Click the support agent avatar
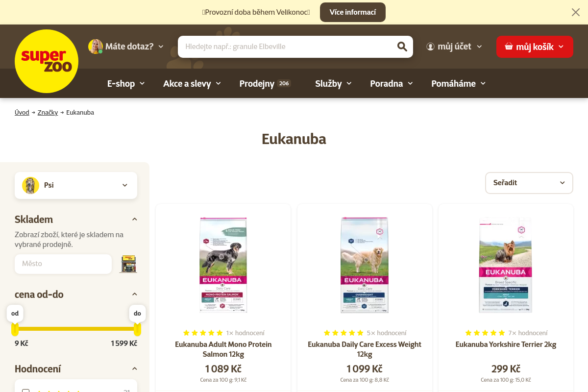588x392 pixels. pos(96,47)
